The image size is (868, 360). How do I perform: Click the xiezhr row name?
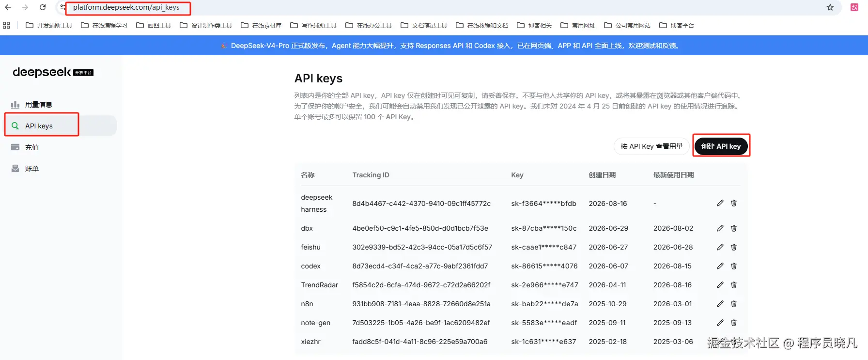click(310, 342)
